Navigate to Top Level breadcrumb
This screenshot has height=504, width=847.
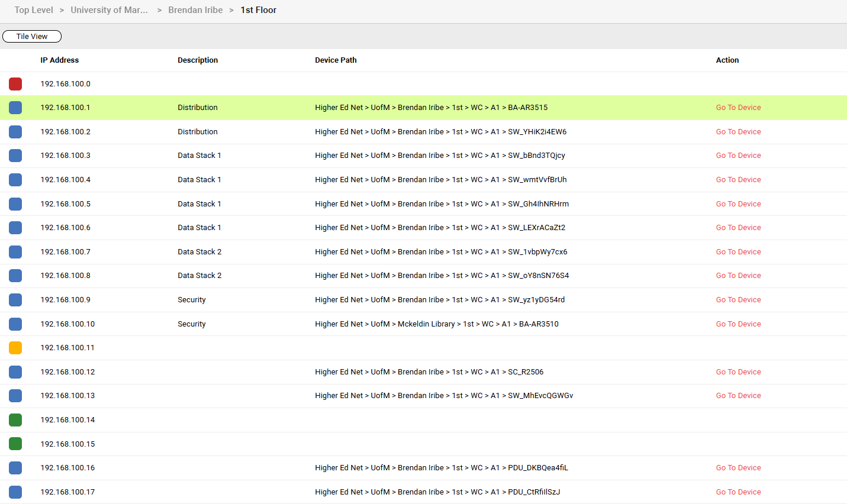[x=34, y=10]
